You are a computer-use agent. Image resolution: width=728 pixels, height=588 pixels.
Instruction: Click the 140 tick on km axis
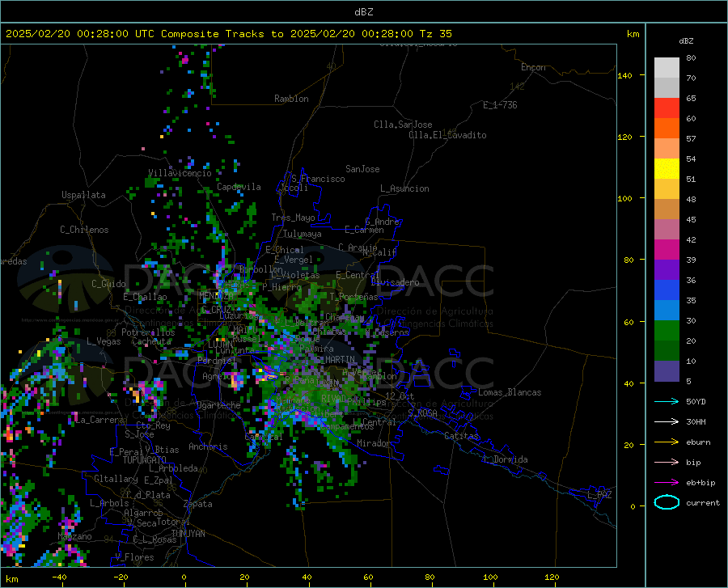[624, 75]
